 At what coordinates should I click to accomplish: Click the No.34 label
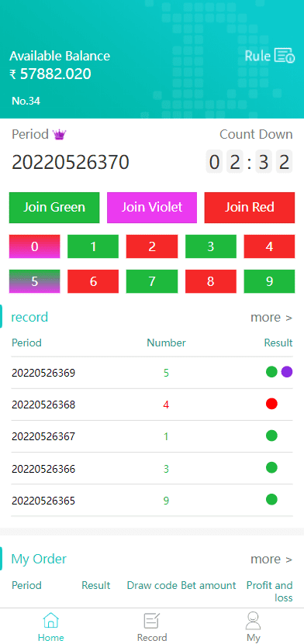[x=26, y=101]
